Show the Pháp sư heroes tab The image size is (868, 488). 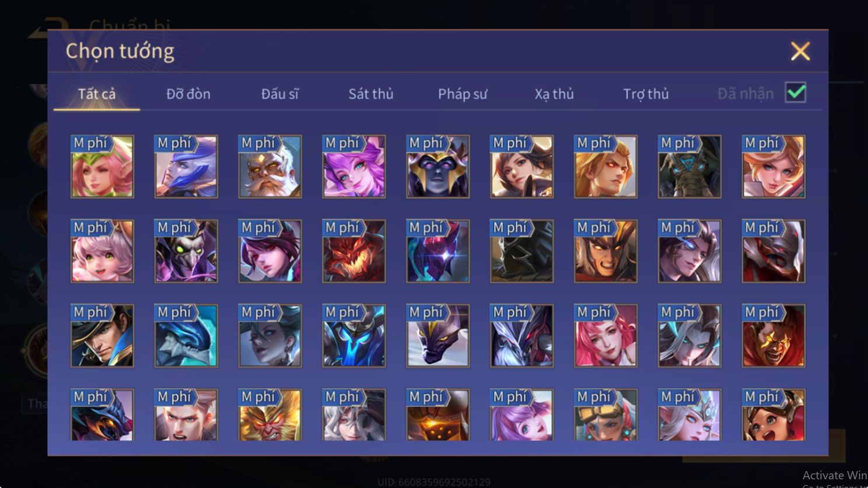pos(463,94)
